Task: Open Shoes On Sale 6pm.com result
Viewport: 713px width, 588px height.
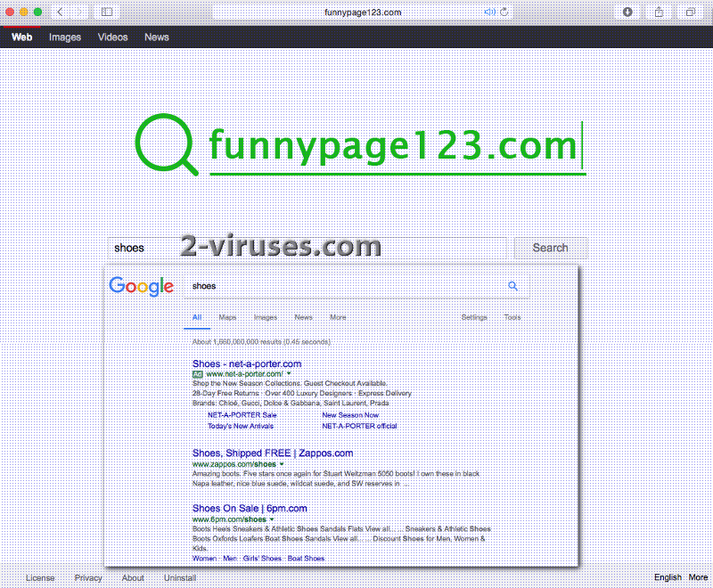Action: tap(250, 509)
